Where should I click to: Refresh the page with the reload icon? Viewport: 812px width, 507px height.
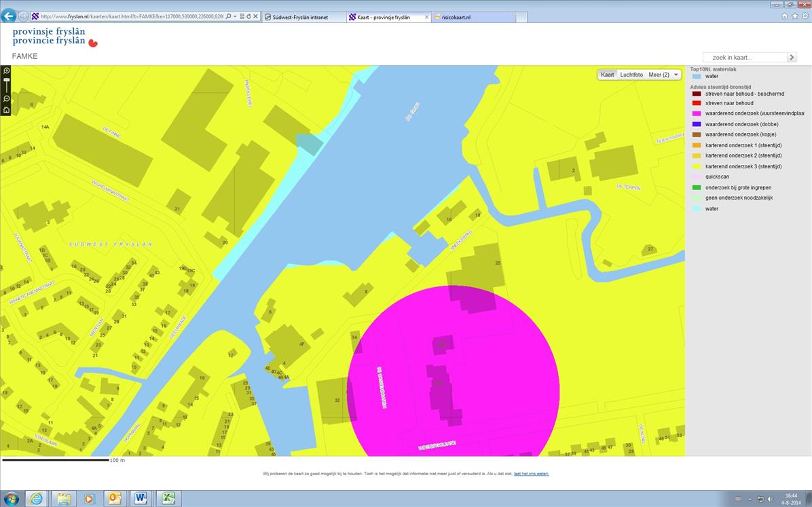tap(248, 16)
